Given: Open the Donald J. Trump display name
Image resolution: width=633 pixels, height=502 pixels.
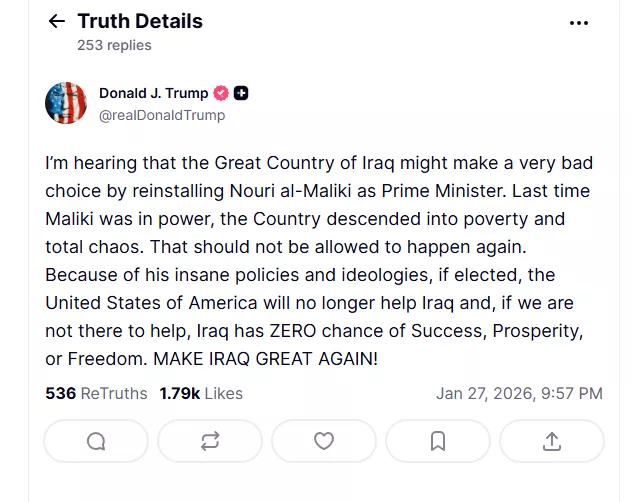Looking at the screenshot, I should (x=153, y=93).
